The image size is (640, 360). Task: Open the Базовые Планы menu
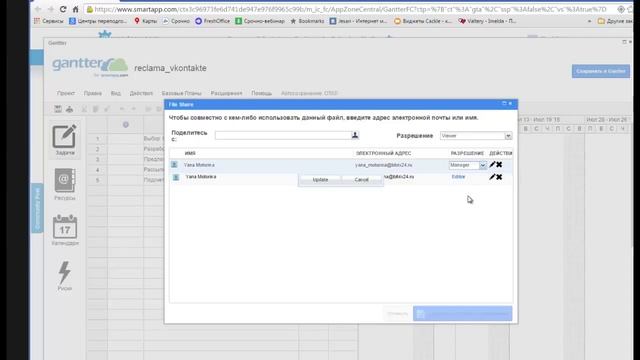(182, 93)
